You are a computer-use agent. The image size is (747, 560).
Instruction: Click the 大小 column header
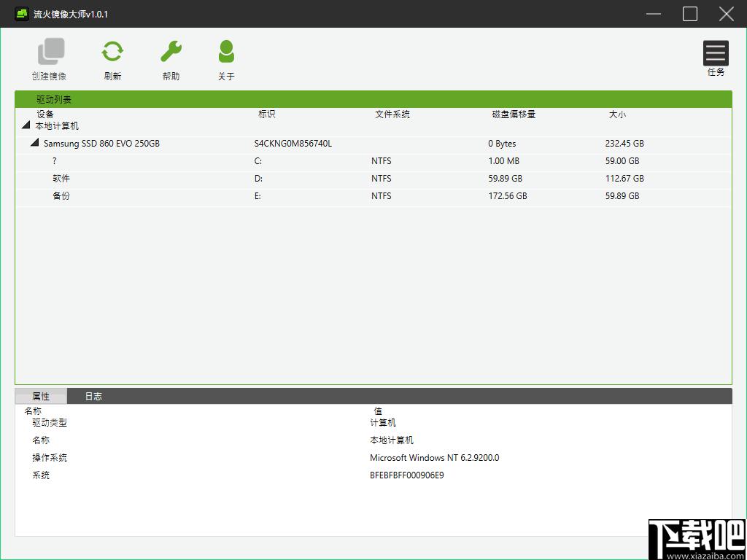click(617, 114)
